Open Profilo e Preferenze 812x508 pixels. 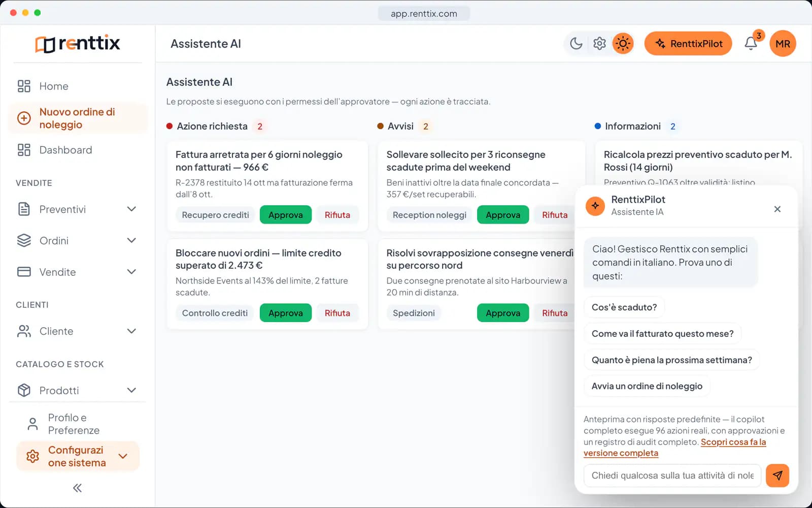click(x=78, y=424)
